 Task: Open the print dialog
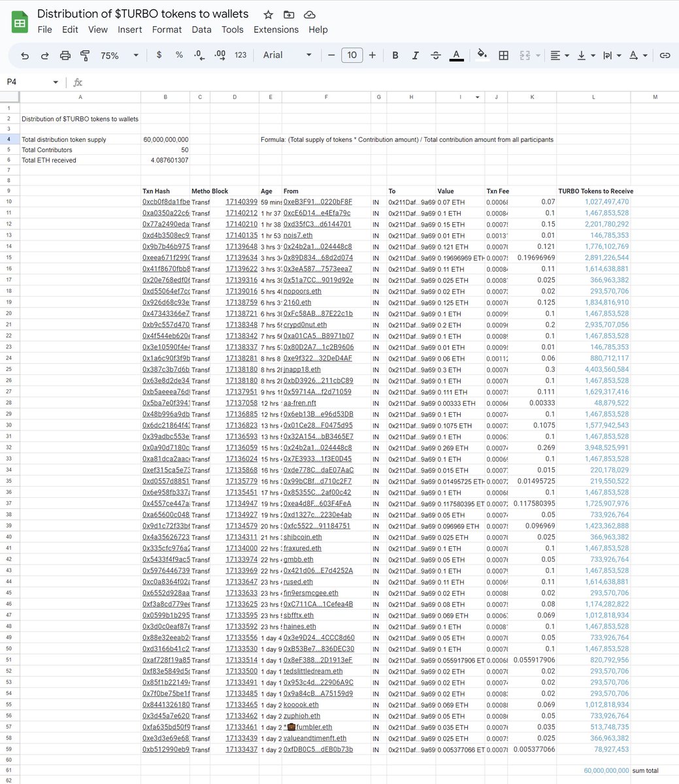click(x=65, y=56)
